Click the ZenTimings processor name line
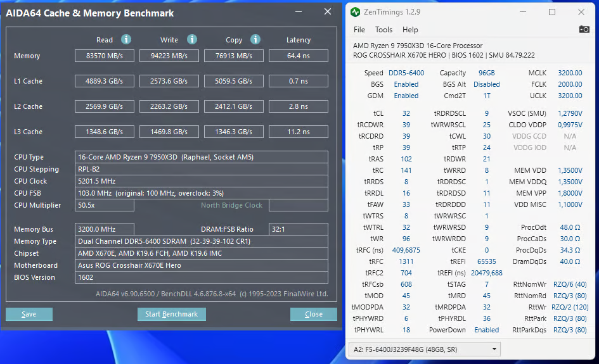The width and height of the screenshot is (599, 364). coord(418,46)
